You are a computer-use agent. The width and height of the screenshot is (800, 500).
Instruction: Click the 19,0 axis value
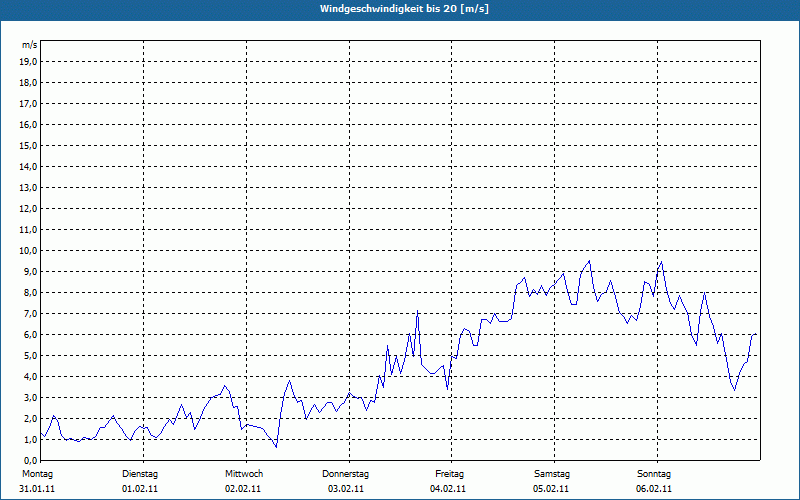[28, 62]
